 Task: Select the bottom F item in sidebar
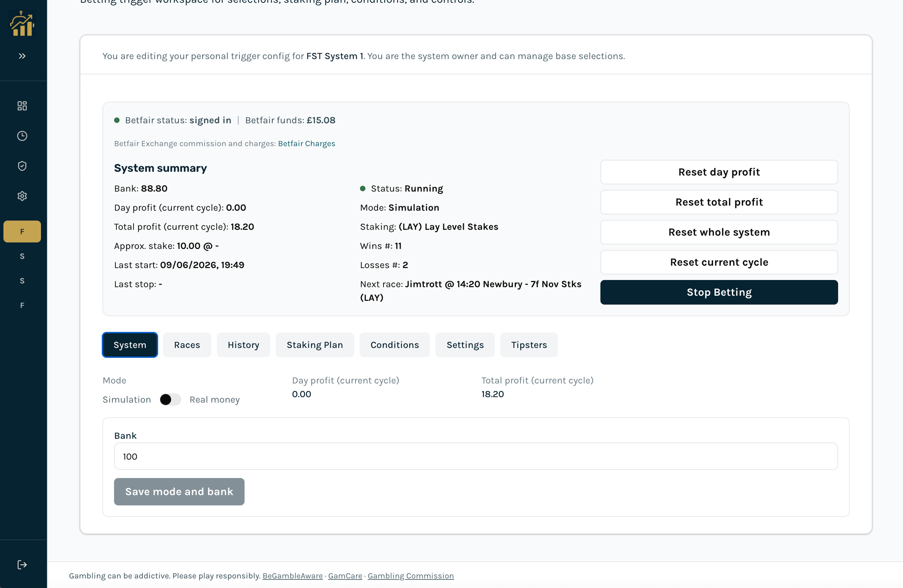(22, 305)
